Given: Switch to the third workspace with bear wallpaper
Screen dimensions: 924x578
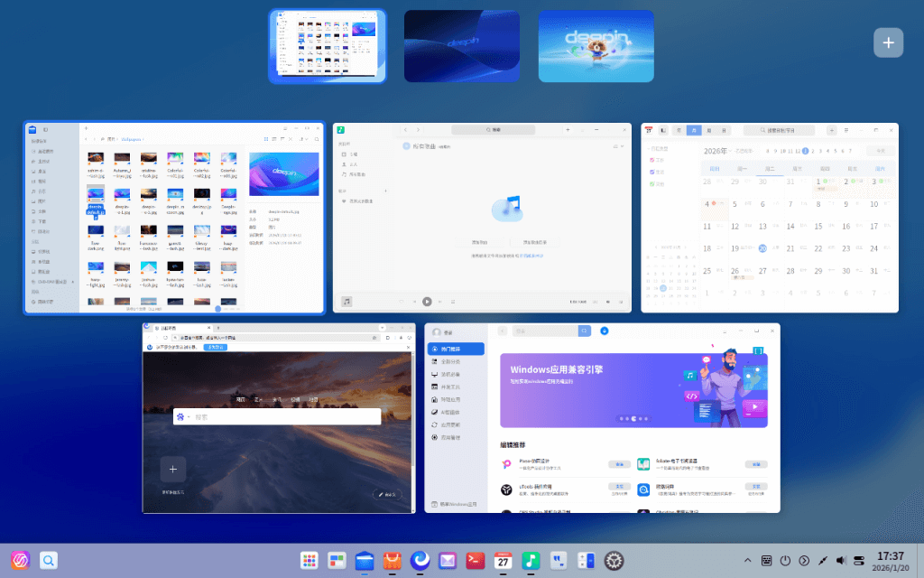Looking at the screenshot, I should (596, 46).
